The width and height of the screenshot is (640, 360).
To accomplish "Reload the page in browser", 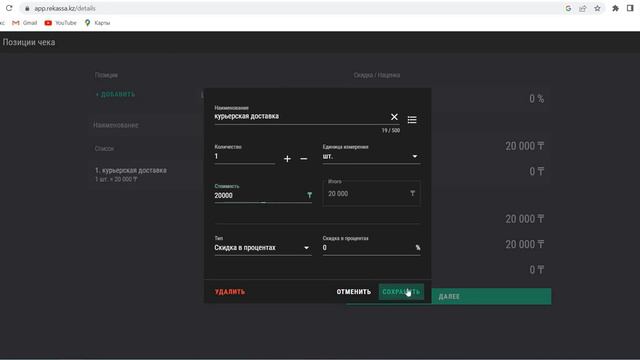I will tap(9, 8).
